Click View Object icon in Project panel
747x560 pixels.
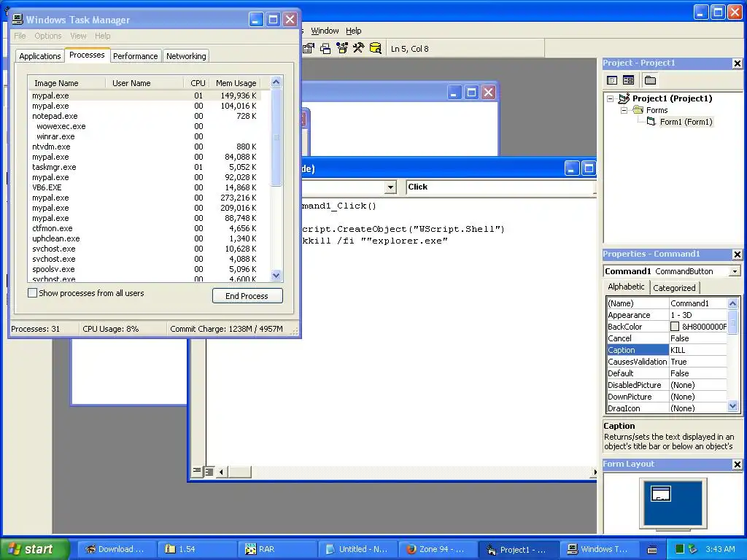[x=628, y=80]
